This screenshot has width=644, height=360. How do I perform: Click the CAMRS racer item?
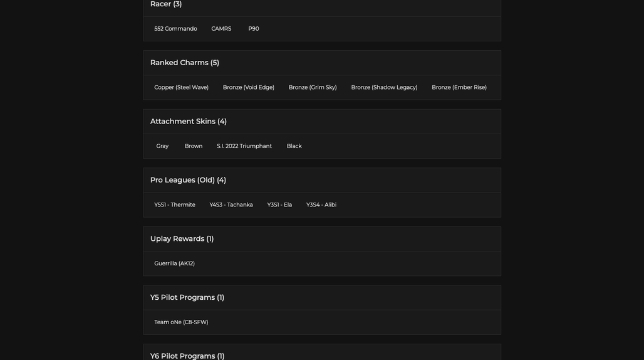point(221,29)
